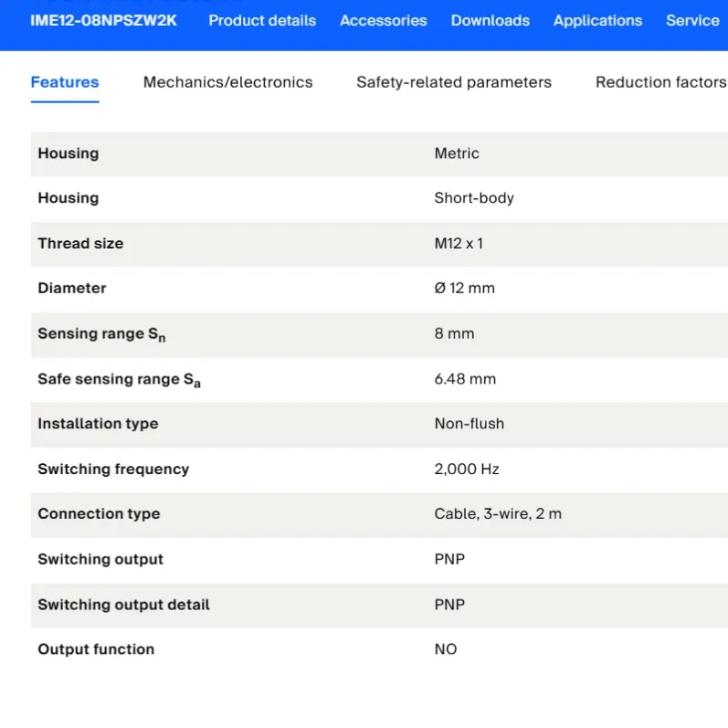Select the 'NO' output function value
Viewport: 728px width, 728px height.
[x=445, y=649]
